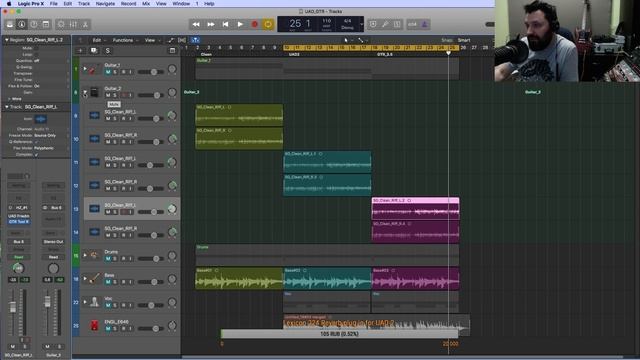Toggle Solo button in control bar

click(397, 24)
